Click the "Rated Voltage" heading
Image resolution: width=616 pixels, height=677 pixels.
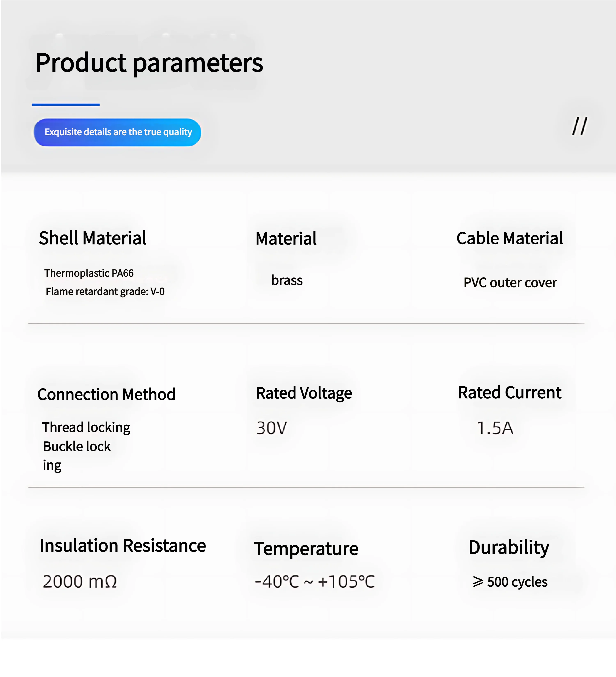304,393
